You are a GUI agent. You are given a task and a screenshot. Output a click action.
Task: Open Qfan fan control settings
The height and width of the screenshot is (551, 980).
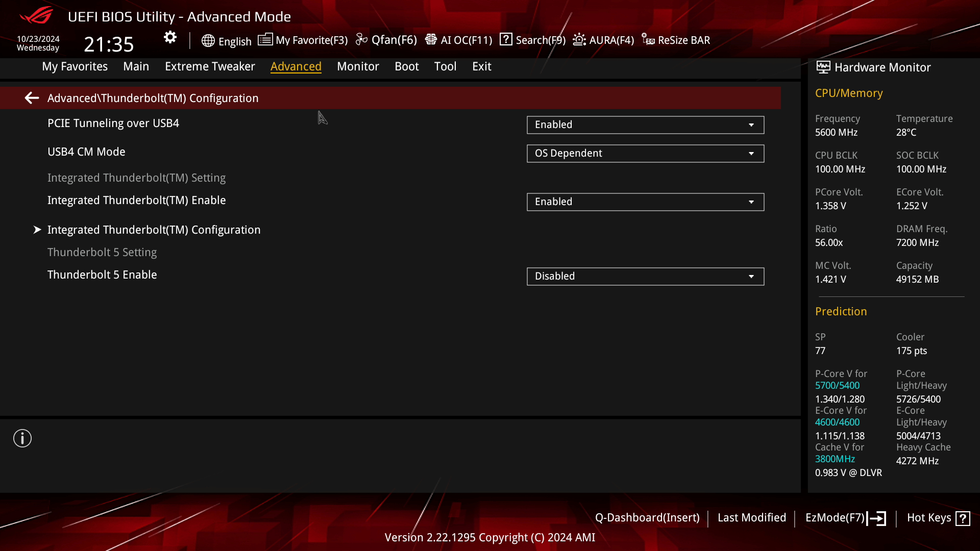[387, 40]
